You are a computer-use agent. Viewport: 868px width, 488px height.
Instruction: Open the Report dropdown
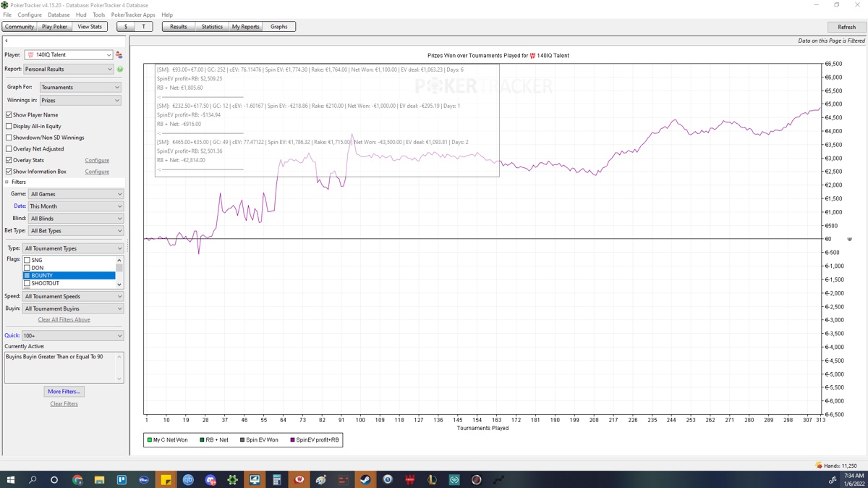(x=68, y=70)
